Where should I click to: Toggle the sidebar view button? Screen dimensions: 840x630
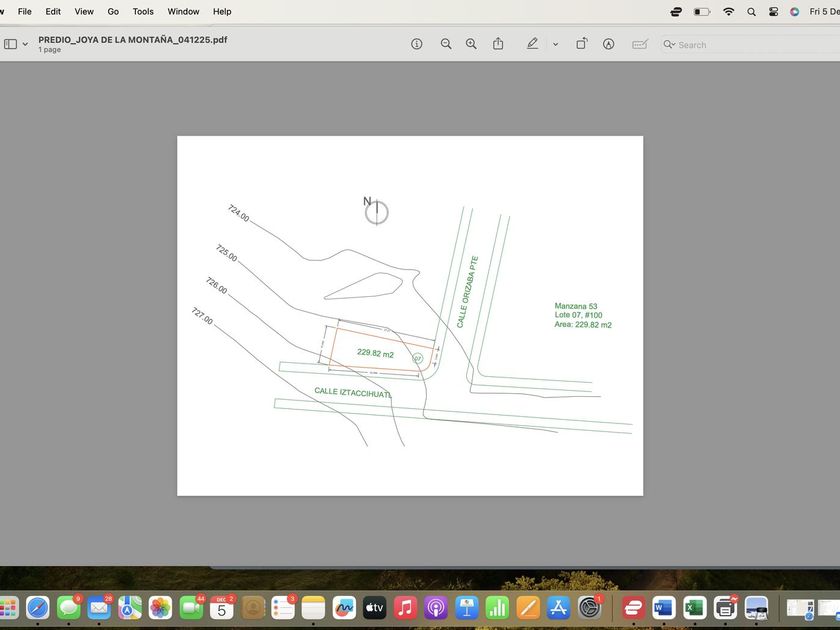coord(11,44)
